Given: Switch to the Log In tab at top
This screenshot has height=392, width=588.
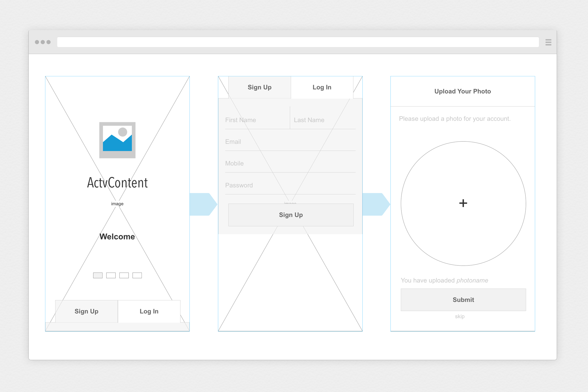Looking at the screenshot, I should [x=322, y=87].
